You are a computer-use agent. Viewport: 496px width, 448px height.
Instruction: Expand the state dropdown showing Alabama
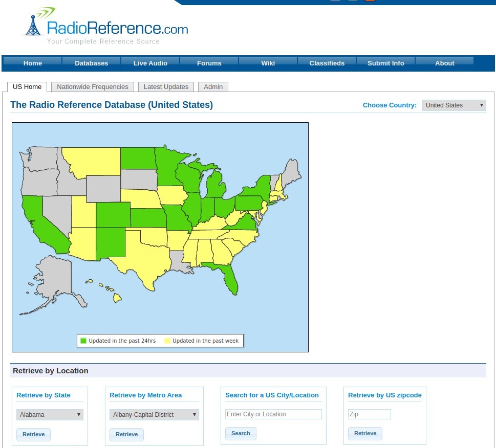tap(50, 415)
